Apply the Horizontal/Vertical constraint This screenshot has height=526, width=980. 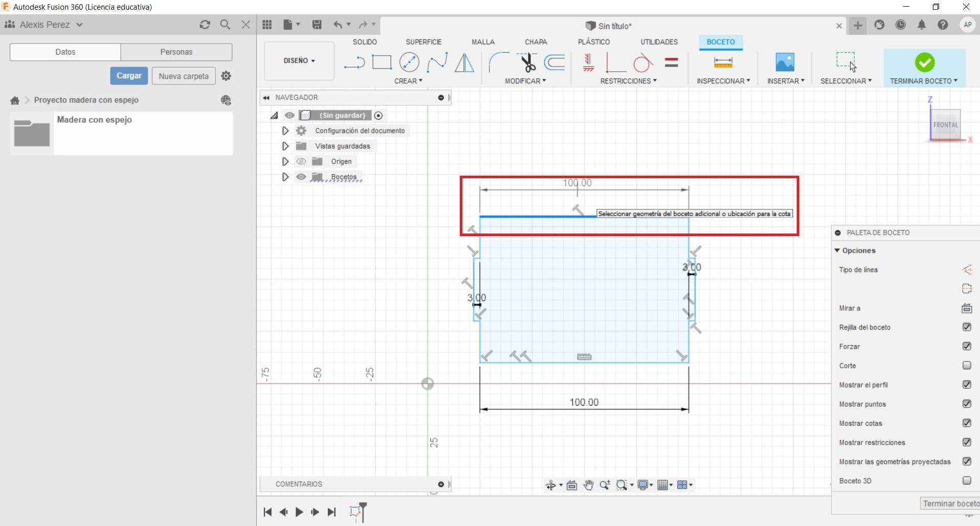[588, 62]
